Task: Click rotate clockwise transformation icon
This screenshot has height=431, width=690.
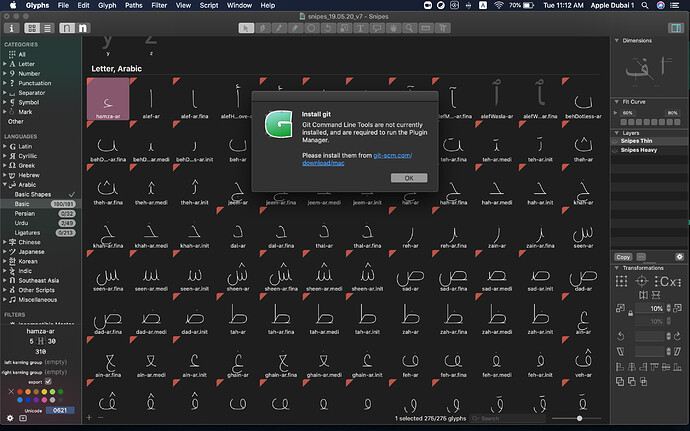Action: click(x=678, y=336)
